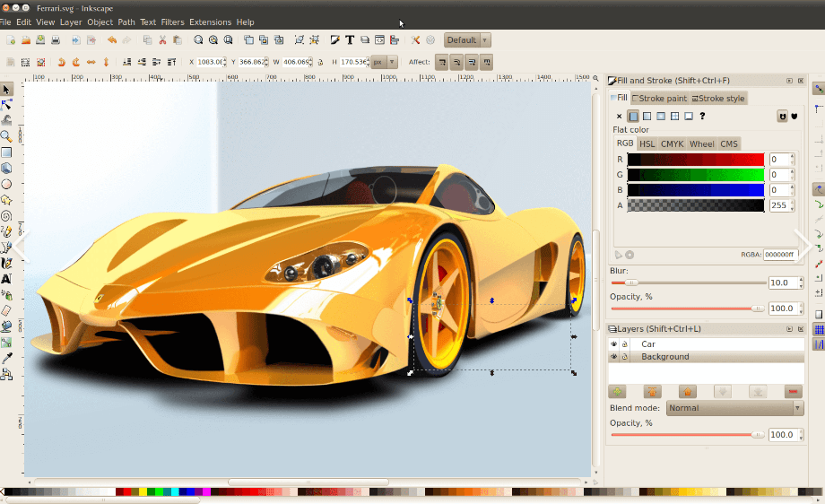Viewport: 825px width, 504px height.
Task: Select the 3D Box tool
Action: (x=6, y=169)
